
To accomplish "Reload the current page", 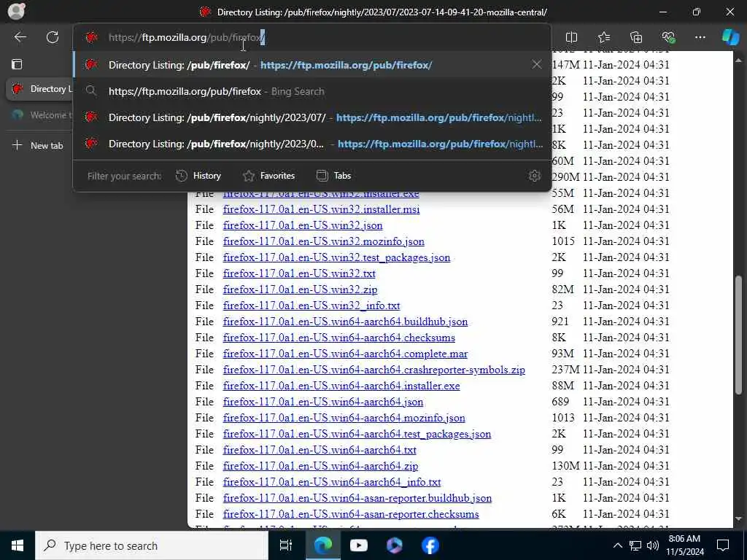I will click(x=53, y=37).
